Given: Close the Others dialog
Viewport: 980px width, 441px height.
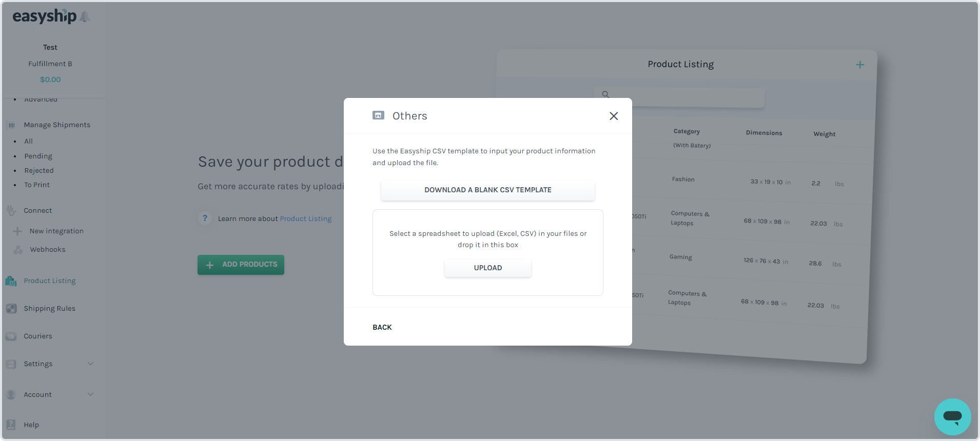Looking at the screenshot, I should tap(614, 116).
